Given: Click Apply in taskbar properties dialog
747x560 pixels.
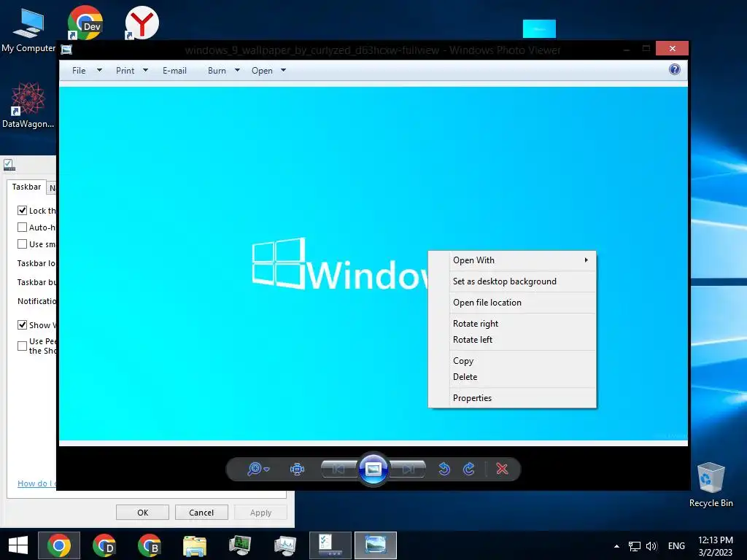Looking at the screenshot, I should (x=260, y=513).
